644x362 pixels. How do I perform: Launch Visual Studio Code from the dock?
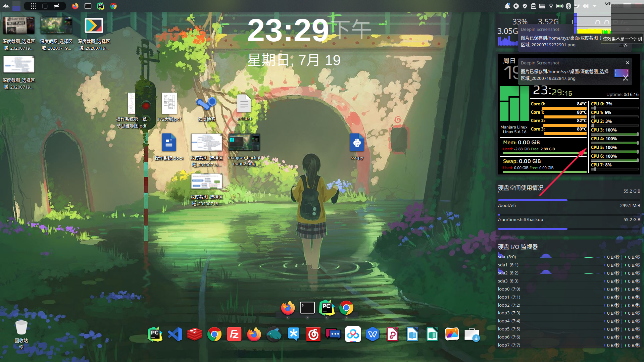pos(175,334)
